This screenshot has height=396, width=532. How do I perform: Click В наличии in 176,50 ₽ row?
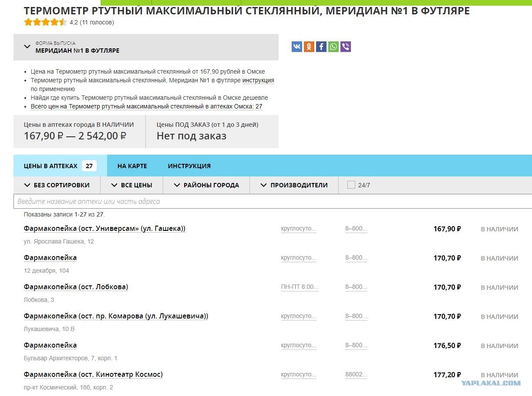499,346
